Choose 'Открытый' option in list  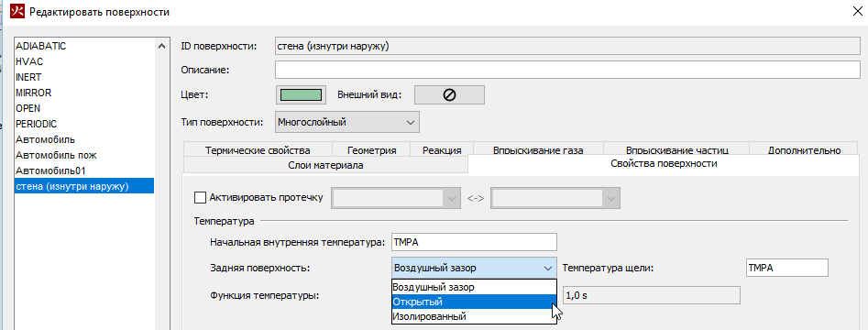[473, 302]
